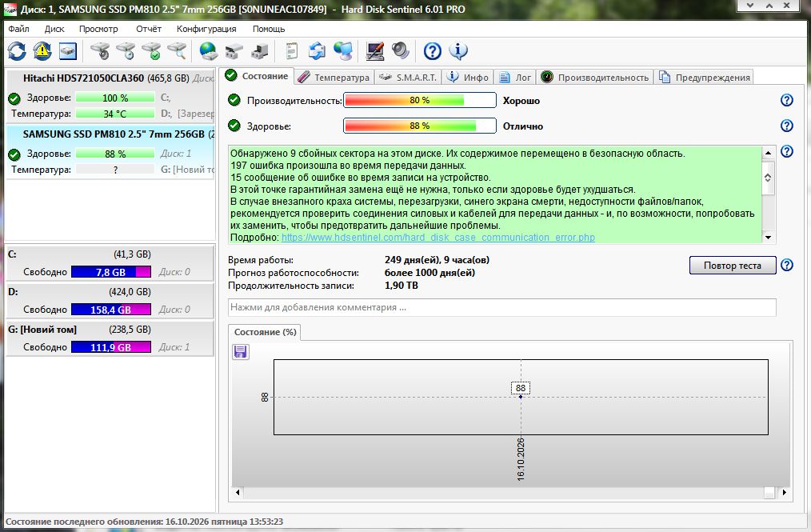Image resolution: width=811 pixels, height=532 pixels.
Task: Click the Повтор теста button
Action: tap(733, 266)
